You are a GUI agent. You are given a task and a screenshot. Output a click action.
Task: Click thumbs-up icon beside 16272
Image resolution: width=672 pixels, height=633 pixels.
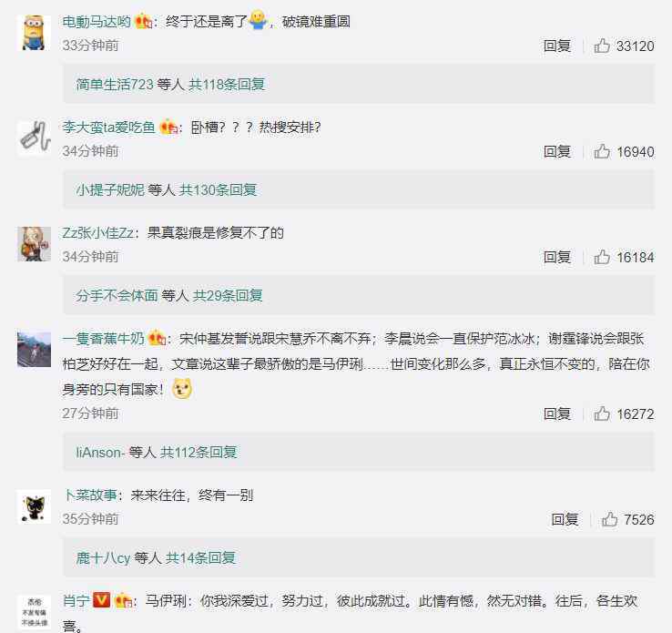click(602, 413)
